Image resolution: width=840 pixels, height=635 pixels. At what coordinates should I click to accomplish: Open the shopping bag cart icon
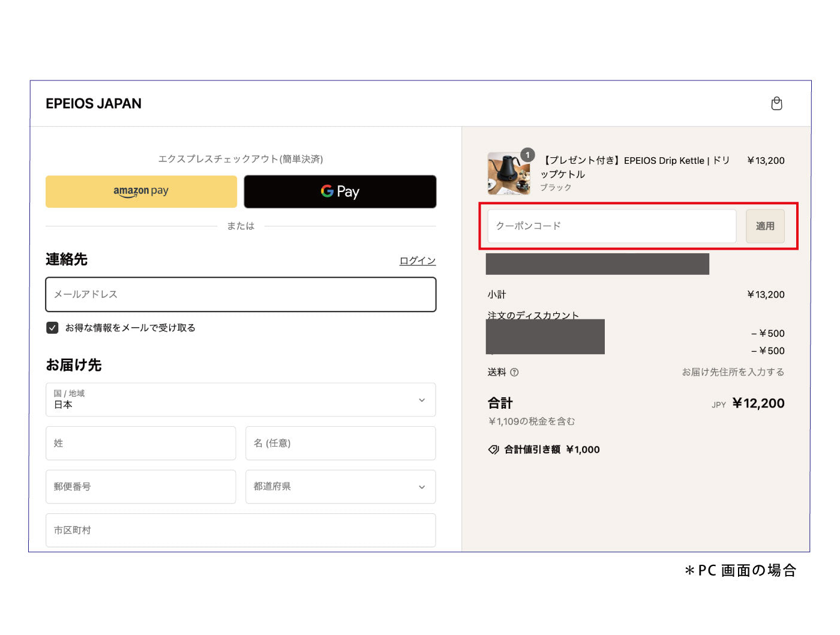pyautogui.click(x=776, y=104)
